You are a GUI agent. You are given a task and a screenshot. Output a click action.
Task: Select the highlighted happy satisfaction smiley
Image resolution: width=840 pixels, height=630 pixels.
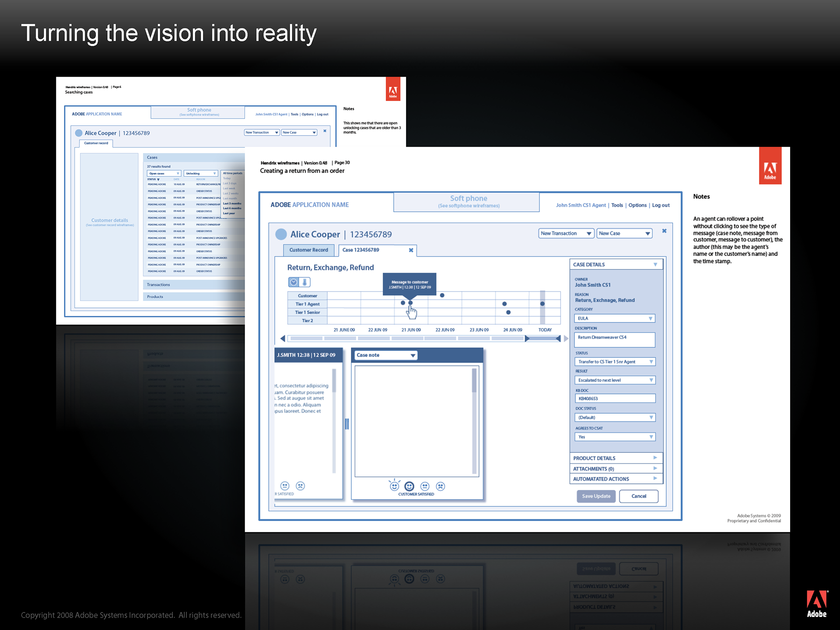click(x=409, y=486)
